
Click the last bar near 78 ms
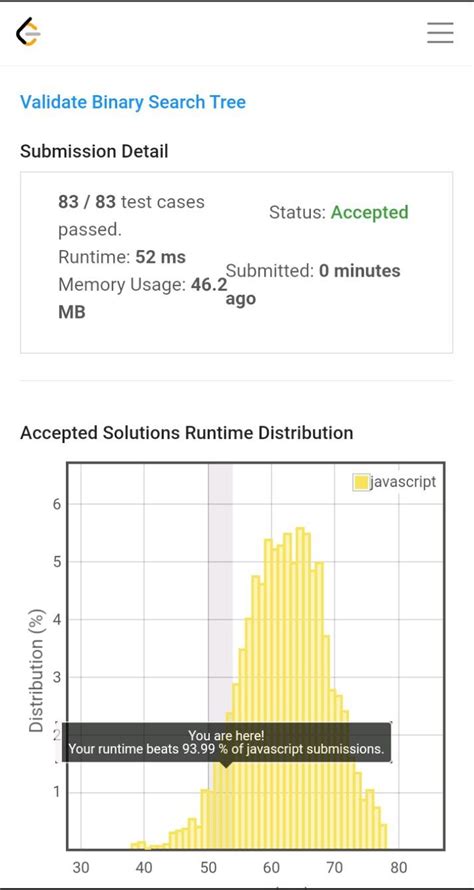pos(383,837)
